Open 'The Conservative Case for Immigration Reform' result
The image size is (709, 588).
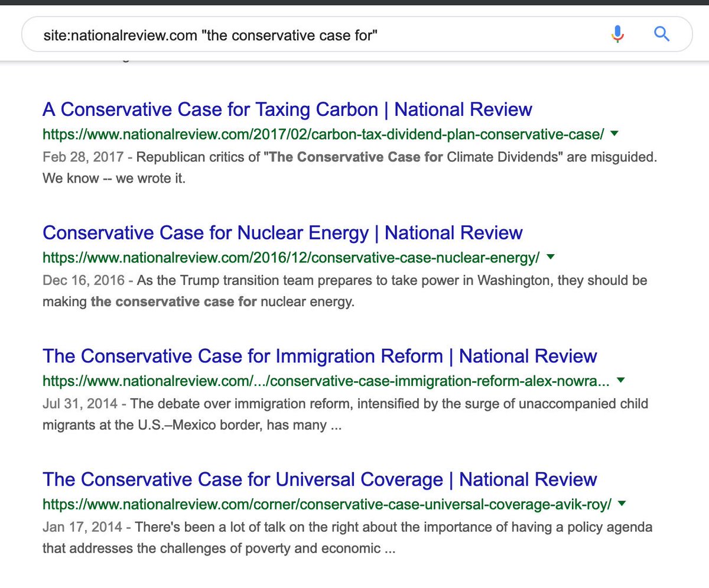320,356
